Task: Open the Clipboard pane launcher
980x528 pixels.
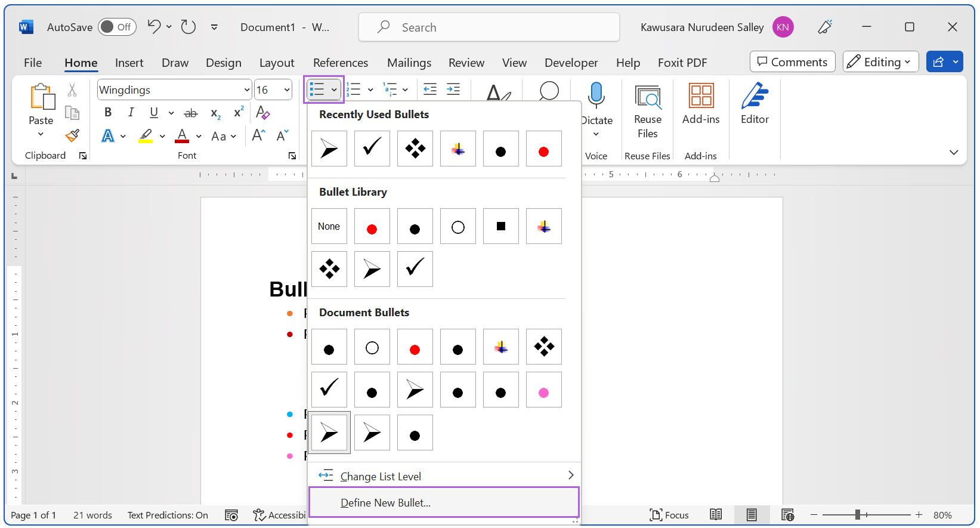Action: (83, 156)
